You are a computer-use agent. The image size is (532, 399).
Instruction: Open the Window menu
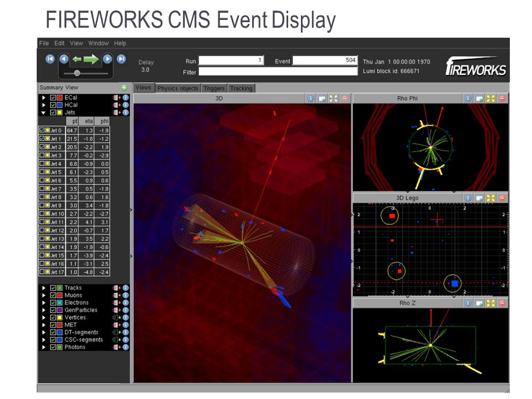(x=99, y=43)
